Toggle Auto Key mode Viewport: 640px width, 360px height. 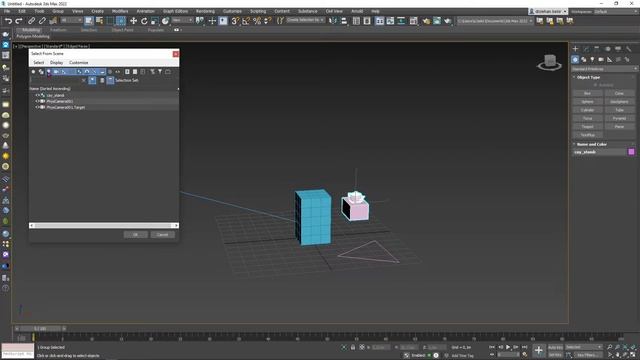[x=555, y=347]
